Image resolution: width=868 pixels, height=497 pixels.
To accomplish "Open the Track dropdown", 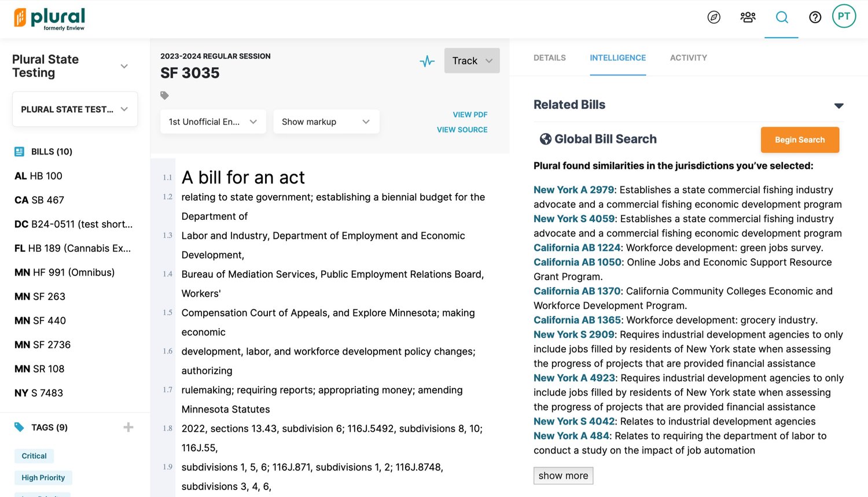I will (x=472, y=61).
